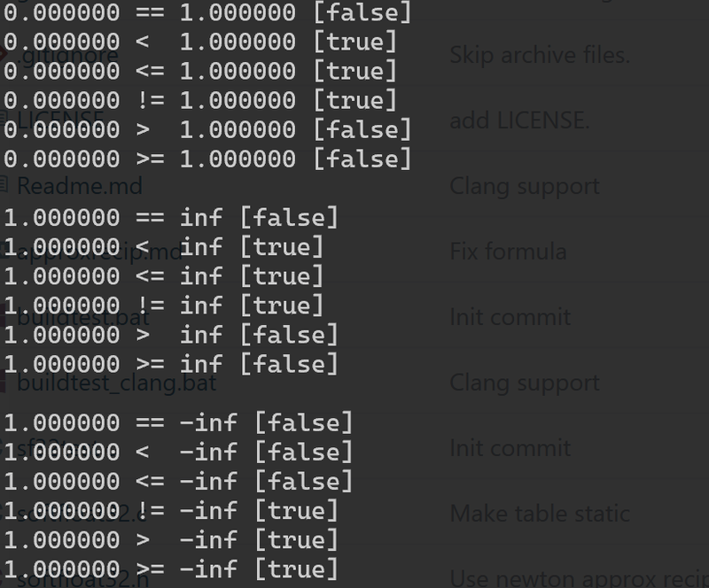Open the 'Make table static' commit
The height and width of the screenshot is (588, 709).
coord(540,514)
